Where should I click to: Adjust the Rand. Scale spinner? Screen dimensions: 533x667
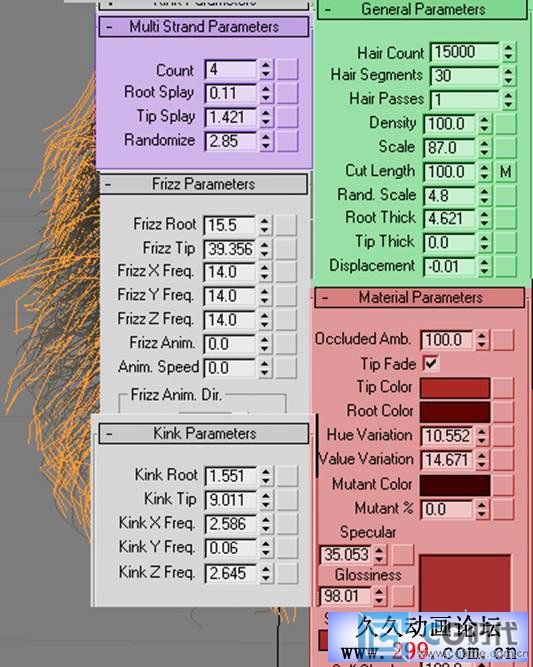[x=485, y=196]
